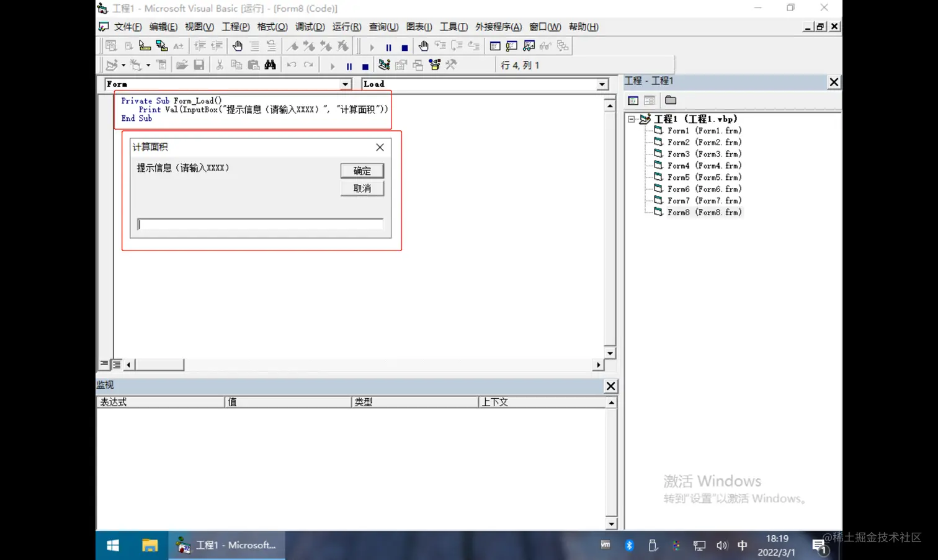This screenshot has height=560, width=938.
Task: Click the Toolbox hammer-and-wrench icon
Action: click(451, 65)
